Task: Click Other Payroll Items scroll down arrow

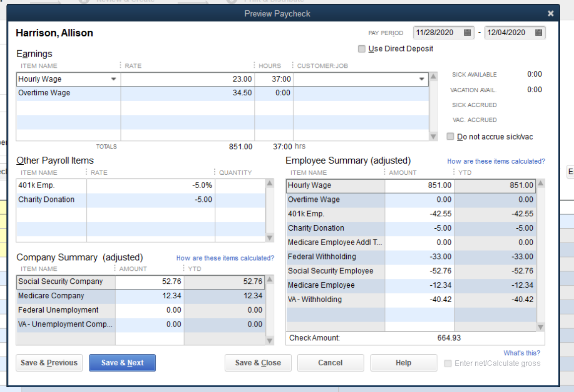Action: [x=270, y=238]
